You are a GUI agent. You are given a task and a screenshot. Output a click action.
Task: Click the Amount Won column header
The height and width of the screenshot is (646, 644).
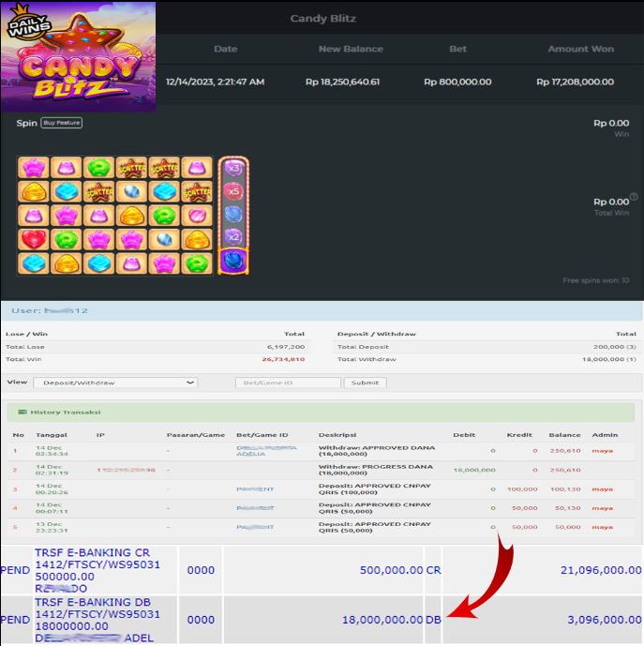point(580,49)
